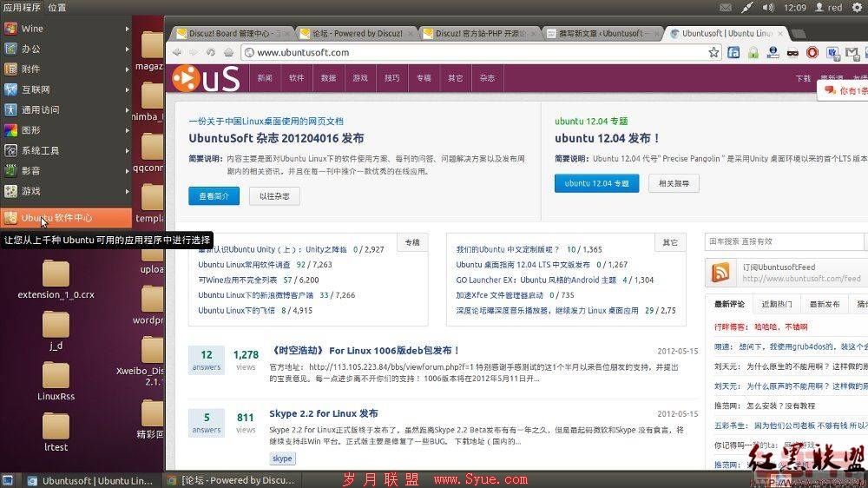The width and height of the screenshot is (868, 488).
Task: Launch Ubuntu 软件中心 from the menu
Action: pos(66,218)
